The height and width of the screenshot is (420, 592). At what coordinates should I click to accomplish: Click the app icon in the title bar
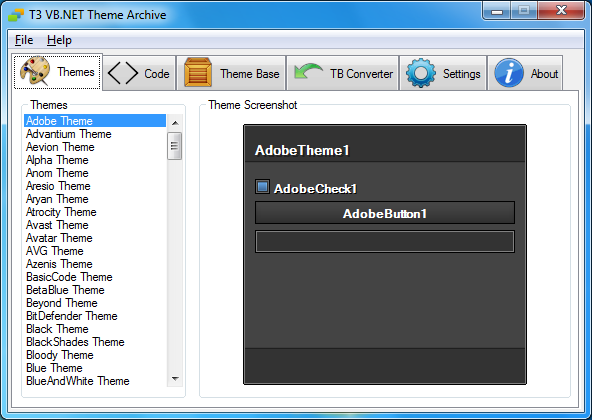[16, 15]
